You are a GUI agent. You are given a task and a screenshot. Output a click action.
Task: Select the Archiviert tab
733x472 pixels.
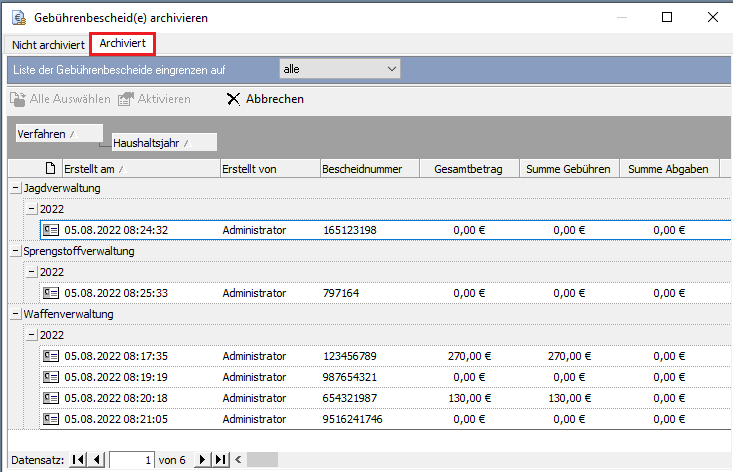[x=123, y=44]
